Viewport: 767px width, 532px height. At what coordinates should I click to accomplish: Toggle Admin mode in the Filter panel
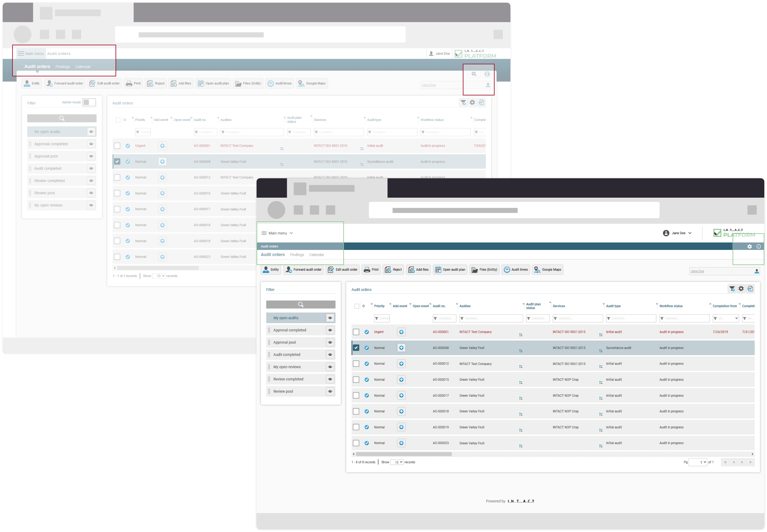click(x=89, y=102)
